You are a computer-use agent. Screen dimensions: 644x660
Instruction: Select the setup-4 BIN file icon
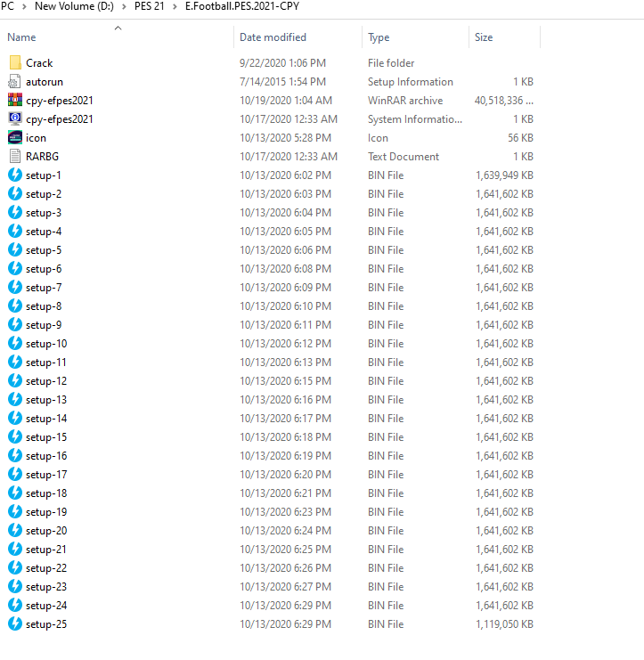click(x=15, y=231)
